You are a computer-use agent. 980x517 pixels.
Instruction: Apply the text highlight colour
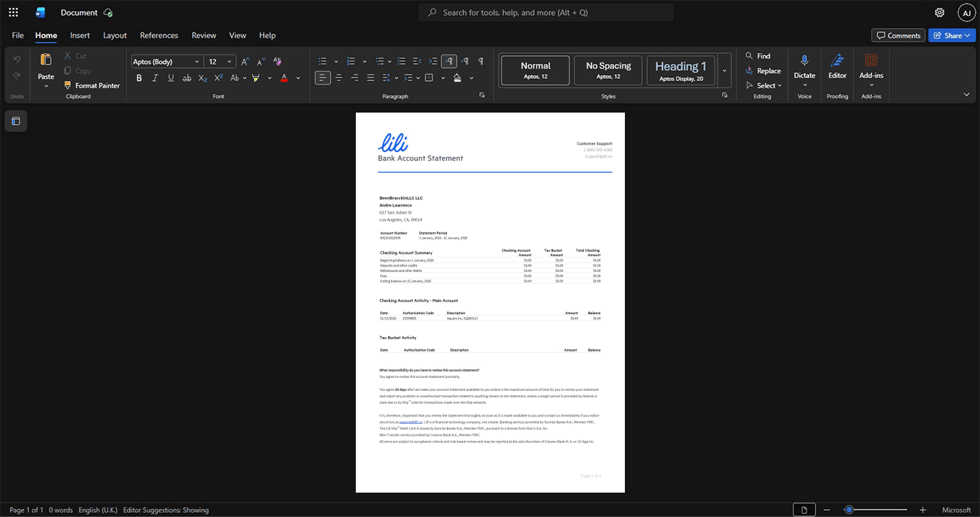click(256, 77)
